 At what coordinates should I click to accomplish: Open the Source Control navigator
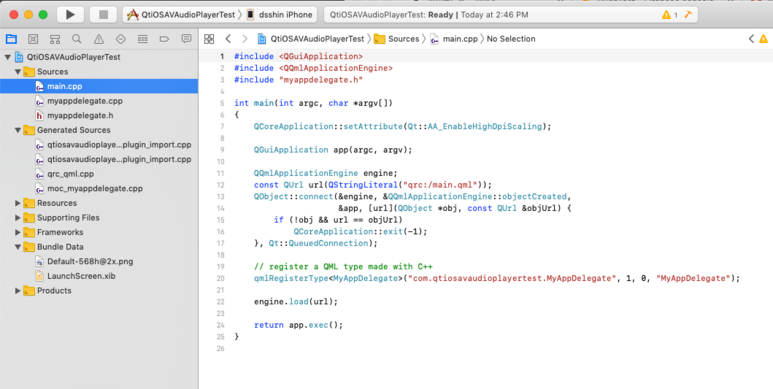(x=33, y=39)
